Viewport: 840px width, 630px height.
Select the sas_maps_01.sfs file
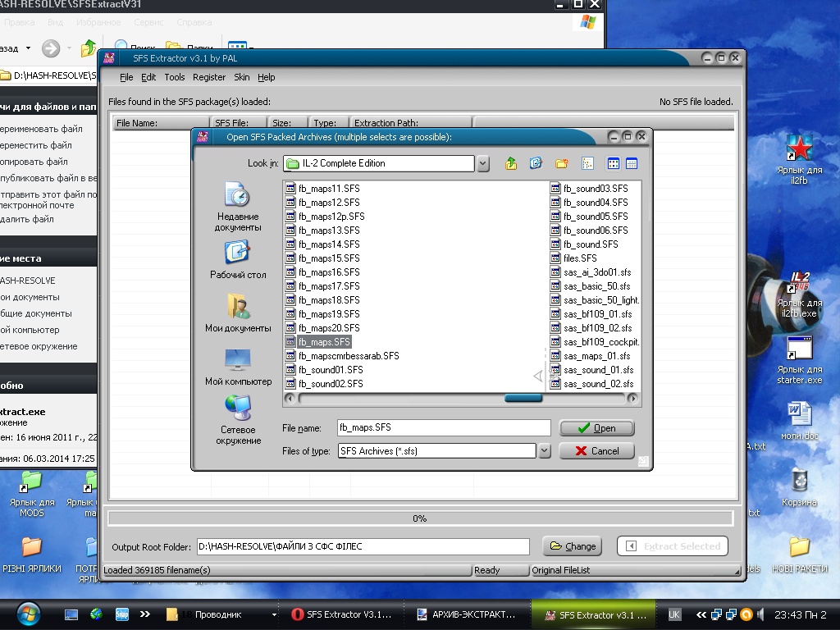[x=591, y=356]
